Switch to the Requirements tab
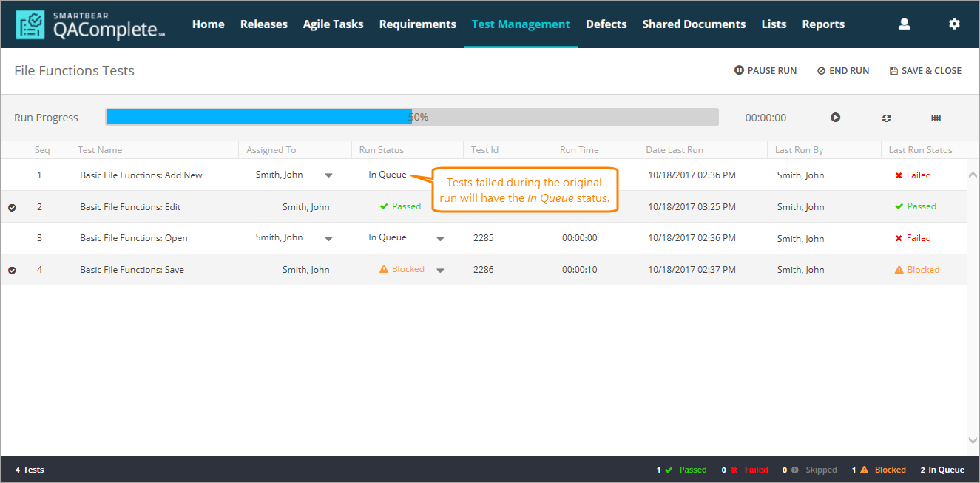This screenshot has width=980, height=483. click(417, 24)
